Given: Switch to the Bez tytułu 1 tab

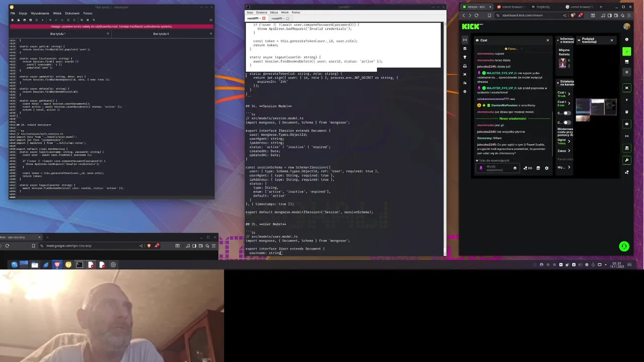Looking at the screenshot, I should pos(58,34).
